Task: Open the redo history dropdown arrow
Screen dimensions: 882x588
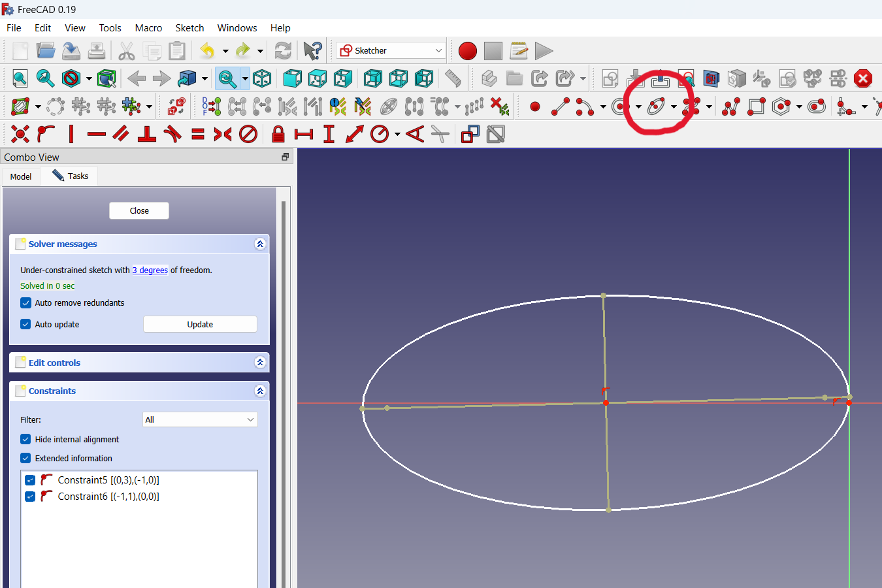Action: coord(260,51)
